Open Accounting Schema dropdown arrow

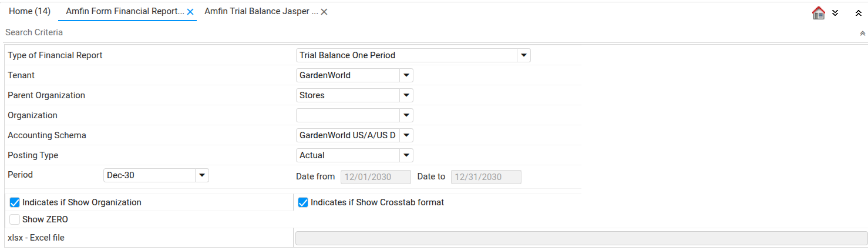(x=406, y=135)
